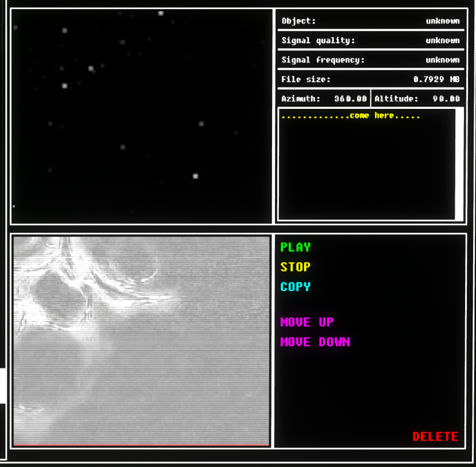476x467 pixels.
Task: Select the star at the star map's top edge
Action: pyautogui.click(x=161, y=13)
